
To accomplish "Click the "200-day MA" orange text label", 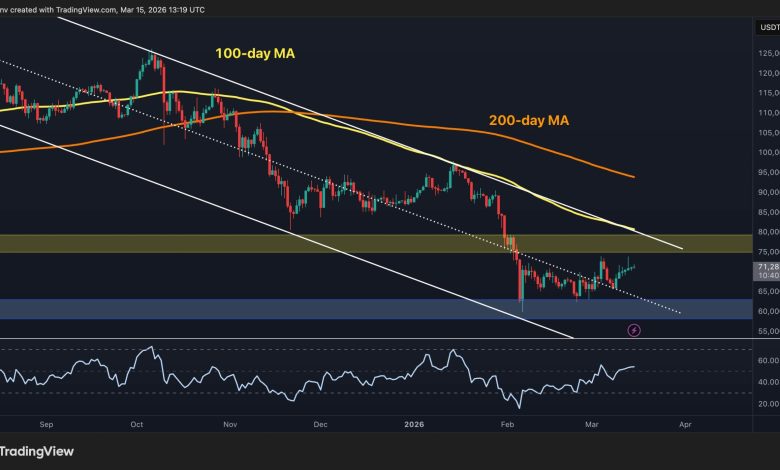I will click(529, 120).
